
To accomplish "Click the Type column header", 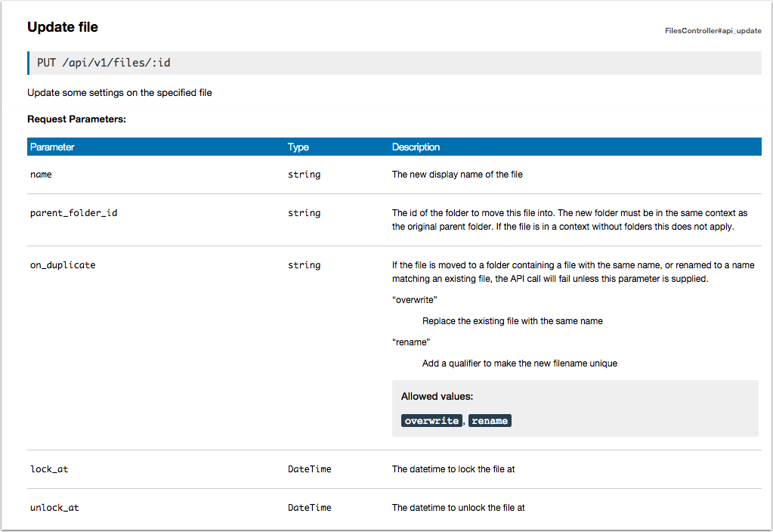I will [298, 147].
